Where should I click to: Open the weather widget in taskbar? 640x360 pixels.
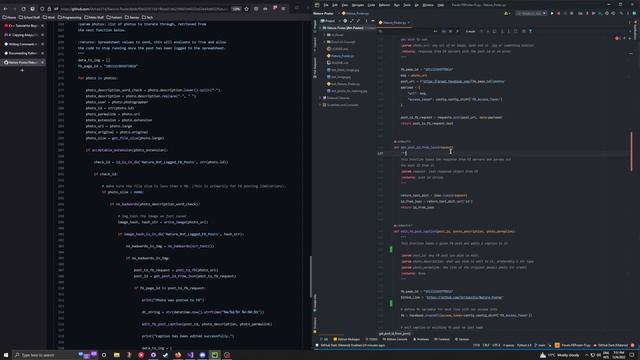click(559, 355)
